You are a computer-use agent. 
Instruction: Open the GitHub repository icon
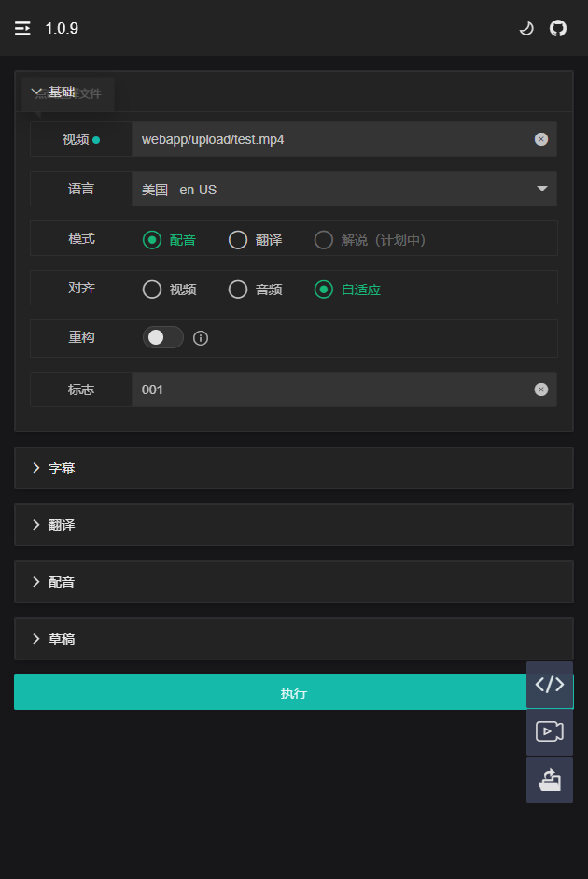tap(558, 28)
